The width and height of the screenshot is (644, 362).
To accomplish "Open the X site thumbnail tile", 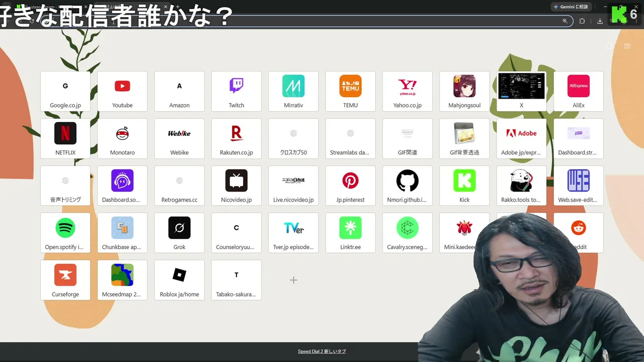I will tap(522, 92).
